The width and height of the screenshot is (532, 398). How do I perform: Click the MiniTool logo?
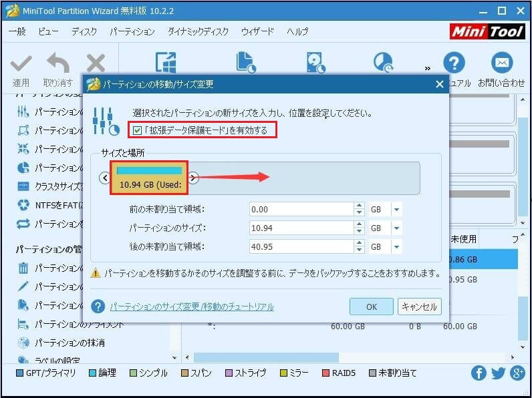tap(487, 31)
